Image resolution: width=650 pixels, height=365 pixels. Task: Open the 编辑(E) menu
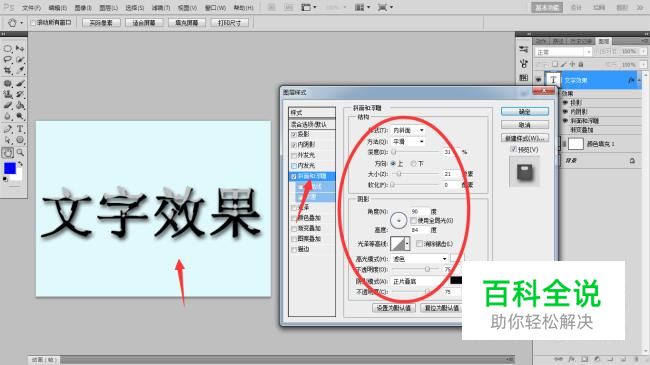tap(57, 7)
